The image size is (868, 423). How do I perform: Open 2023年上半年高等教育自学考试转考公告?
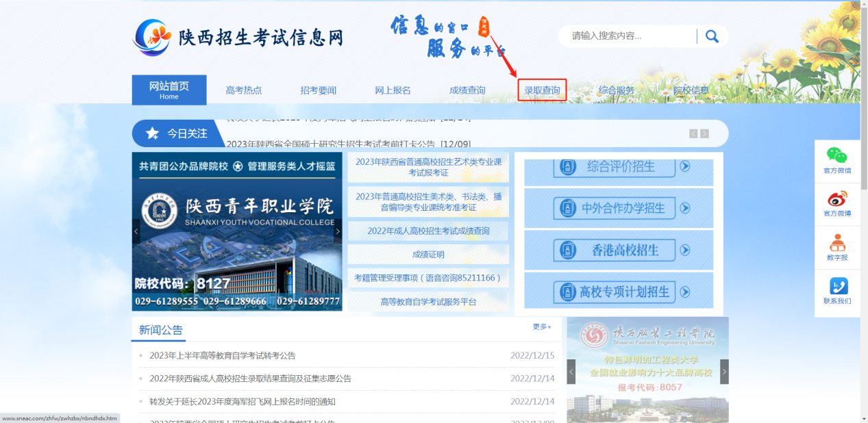coord(223,355)
